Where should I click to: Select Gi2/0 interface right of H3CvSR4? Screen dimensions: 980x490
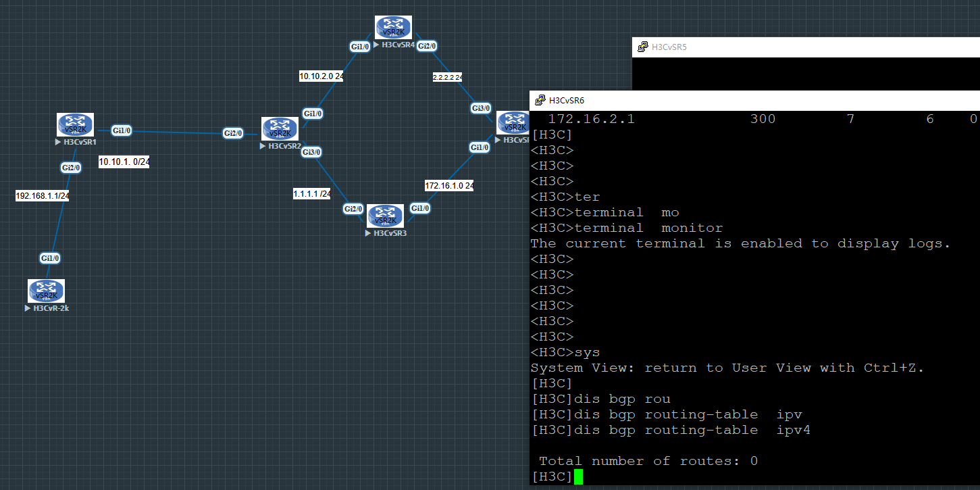coord(427,46)
